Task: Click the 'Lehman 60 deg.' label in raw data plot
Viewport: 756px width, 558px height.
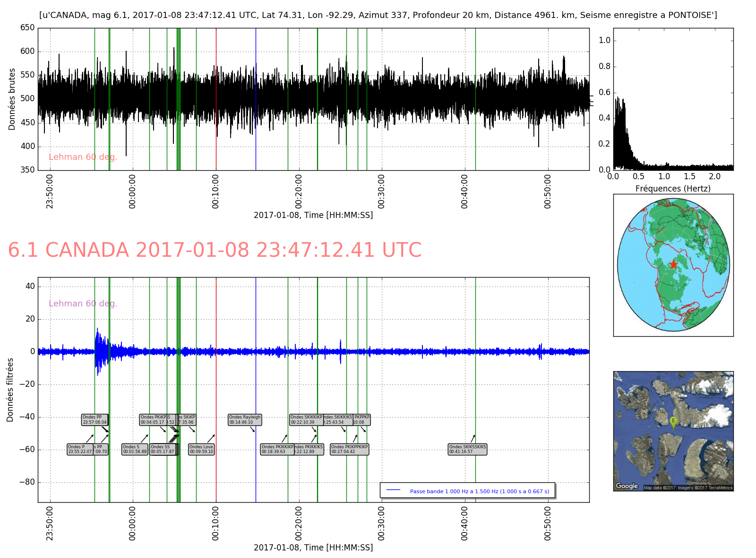Action: point(83,157)
